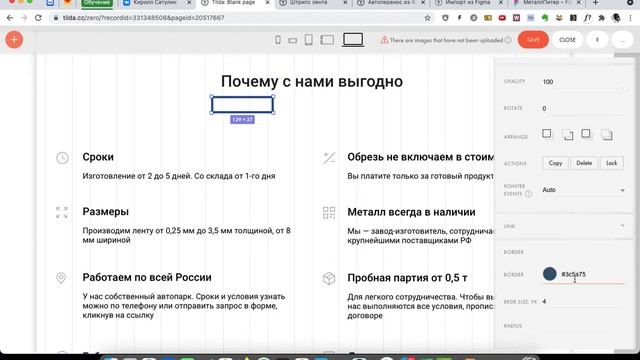Lock the selected shape element
640x360 pixels.
[611, 163]
